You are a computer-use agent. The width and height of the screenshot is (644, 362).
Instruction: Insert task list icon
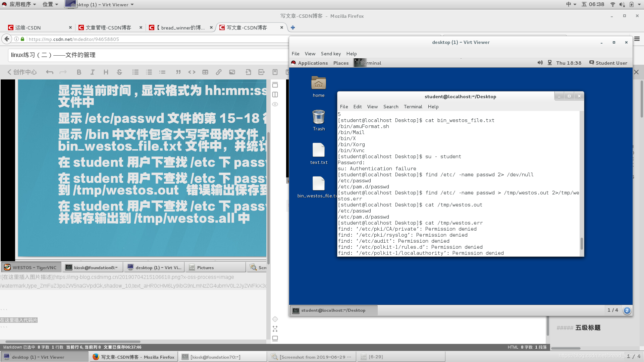pyautogui.click(x=162, y=72)
